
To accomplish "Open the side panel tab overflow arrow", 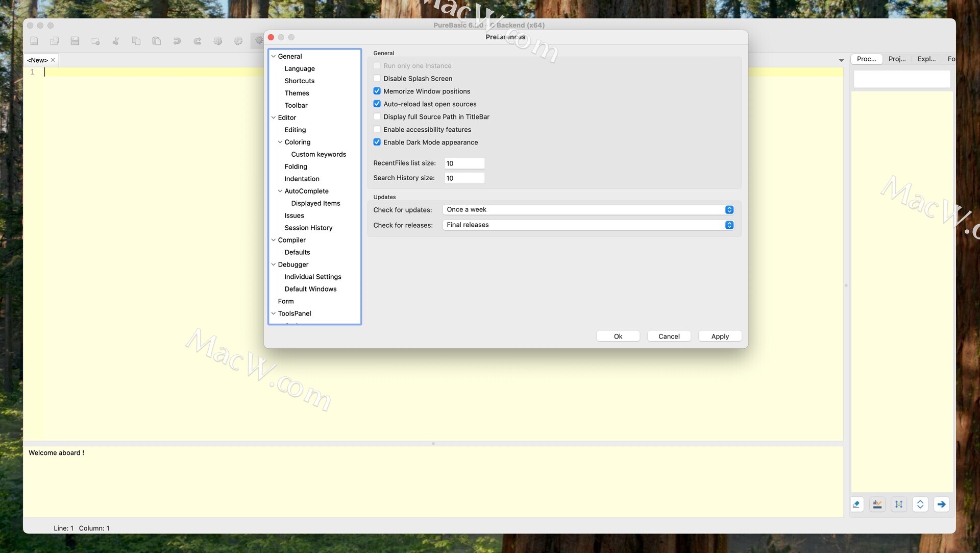I will pos(841,60).
